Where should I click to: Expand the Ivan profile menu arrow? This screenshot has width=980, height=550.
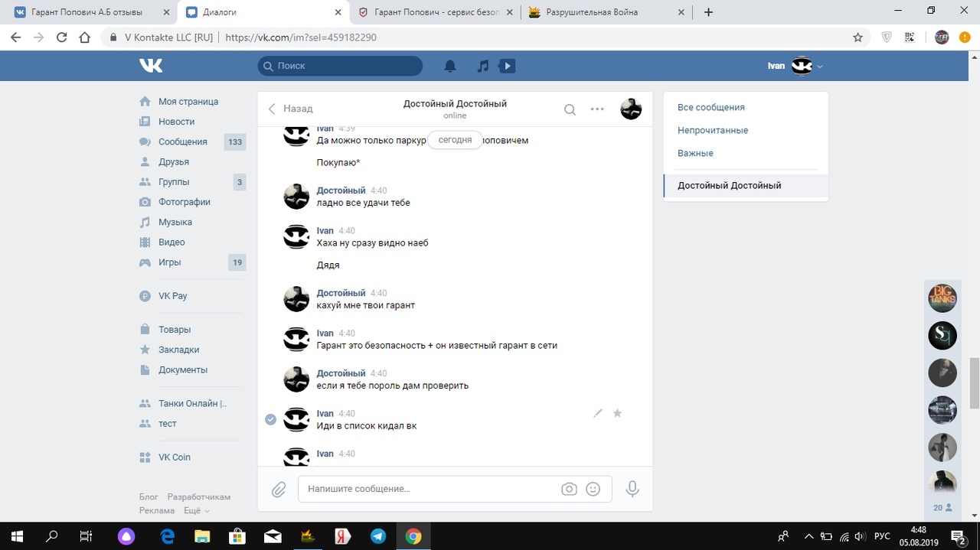(x=820, y=67)
